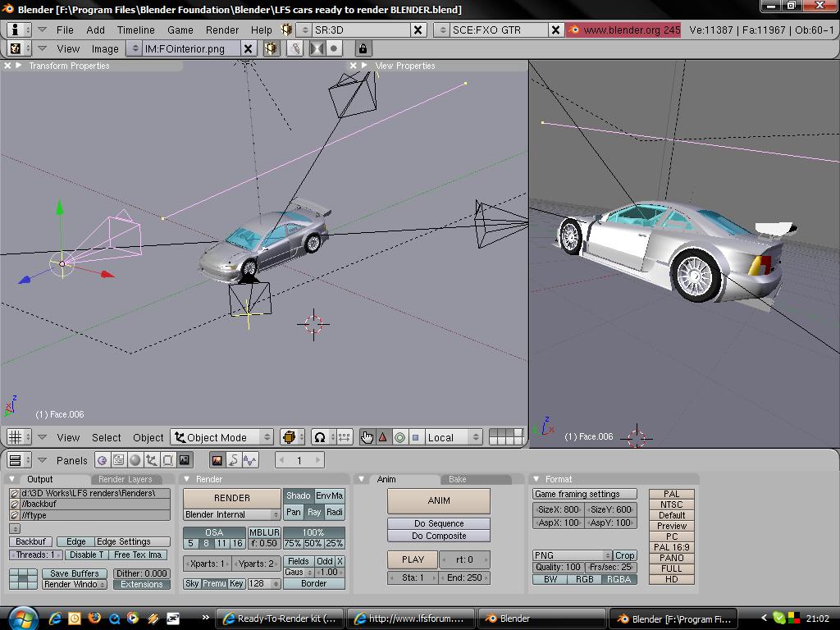This screenshot has width=840, height=630.
Task: Open the Blender Internal renderer dropdown
Action: (232, 514)
